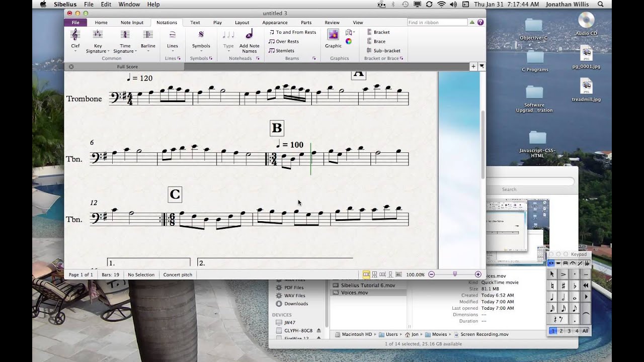Expand the Noteheads group dialog launcher
The image size is (644, 362).
click(x=258, y=58)
